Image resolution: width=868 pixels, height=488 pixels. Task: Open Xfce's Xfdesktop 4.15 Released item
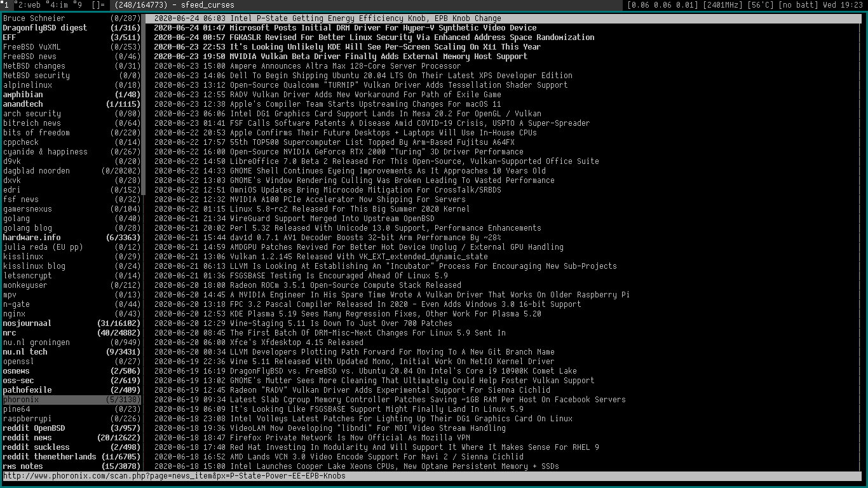[296, 342]
